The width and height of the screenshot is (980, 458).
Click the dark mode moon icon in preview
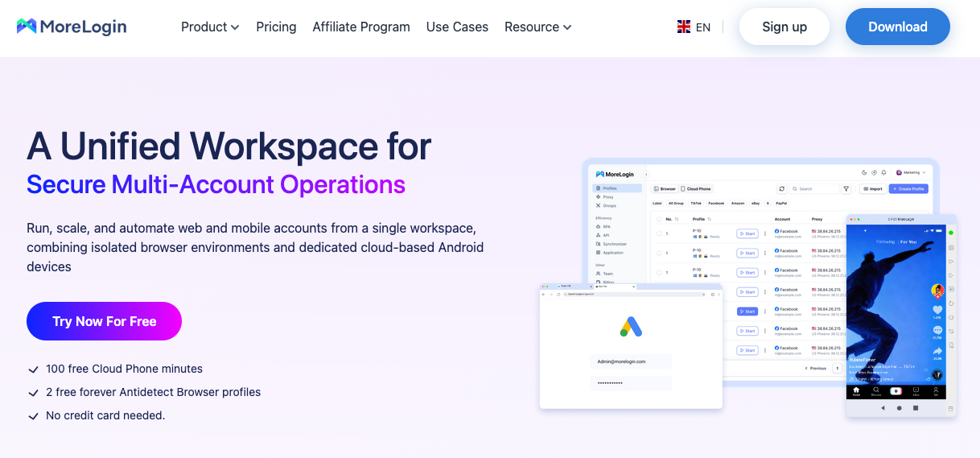tap(864, 172)
